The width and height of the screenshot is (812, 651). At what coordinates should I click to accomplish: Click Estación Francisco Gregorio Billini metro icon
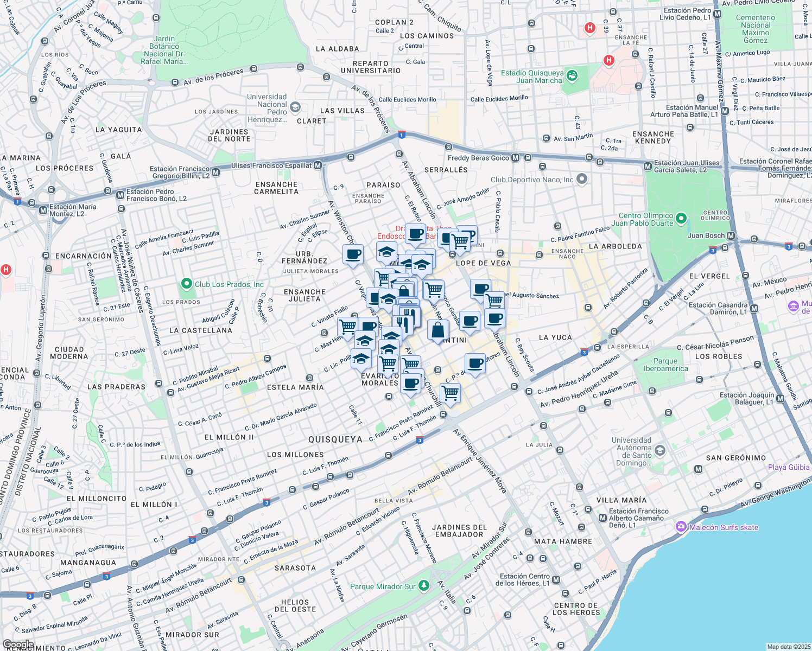(216, 173)
